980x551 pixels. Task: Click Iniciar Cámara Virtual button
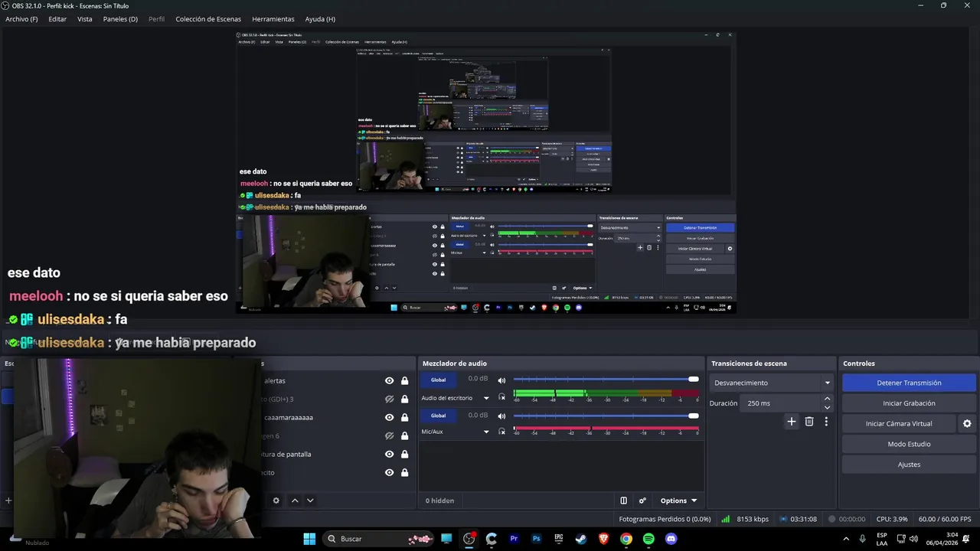click(x=899, y=423)
